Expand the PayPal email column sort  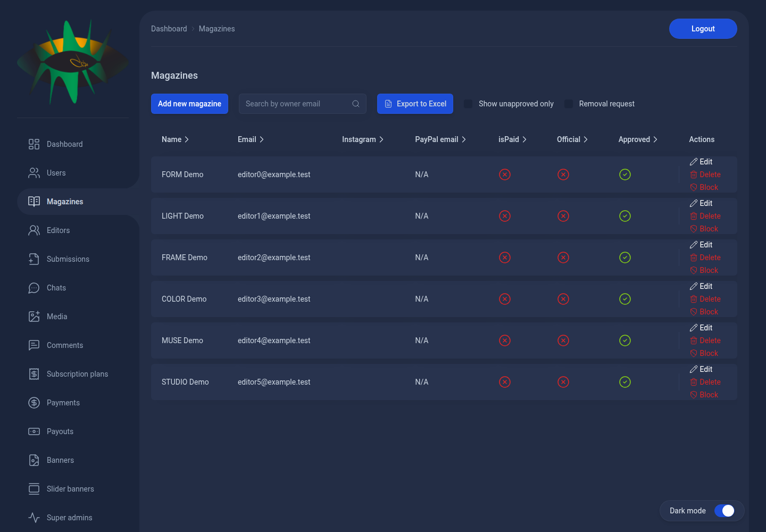click(464, 139)
